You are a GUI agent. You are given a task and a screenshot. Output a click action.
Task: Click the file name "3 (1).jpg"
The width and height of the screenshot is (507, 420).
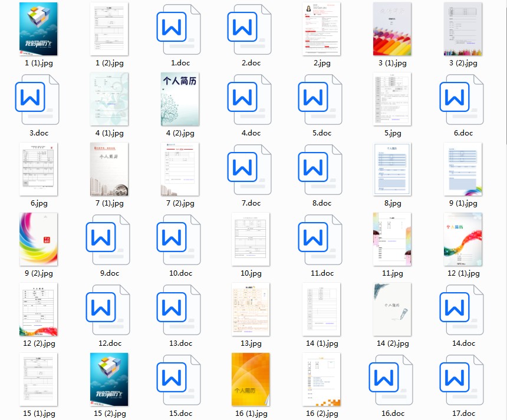click(393, 63)
